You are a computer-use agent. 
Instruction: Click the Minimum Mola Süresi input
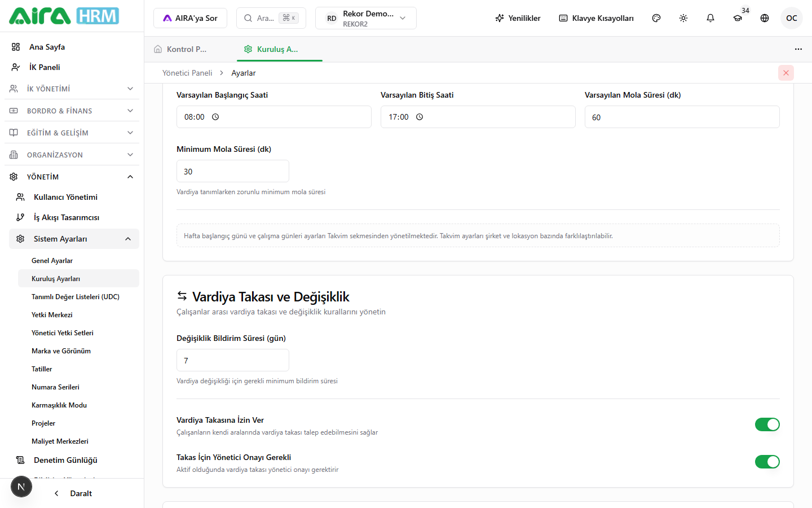point(233,171)
